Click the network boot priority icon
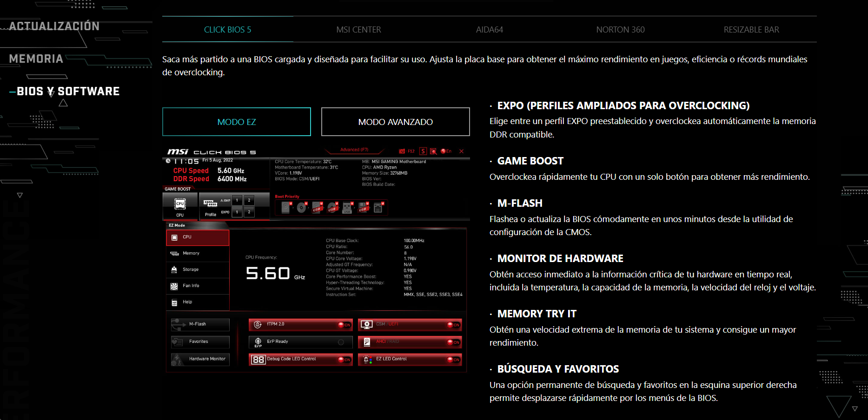 [x=378, y=207]
